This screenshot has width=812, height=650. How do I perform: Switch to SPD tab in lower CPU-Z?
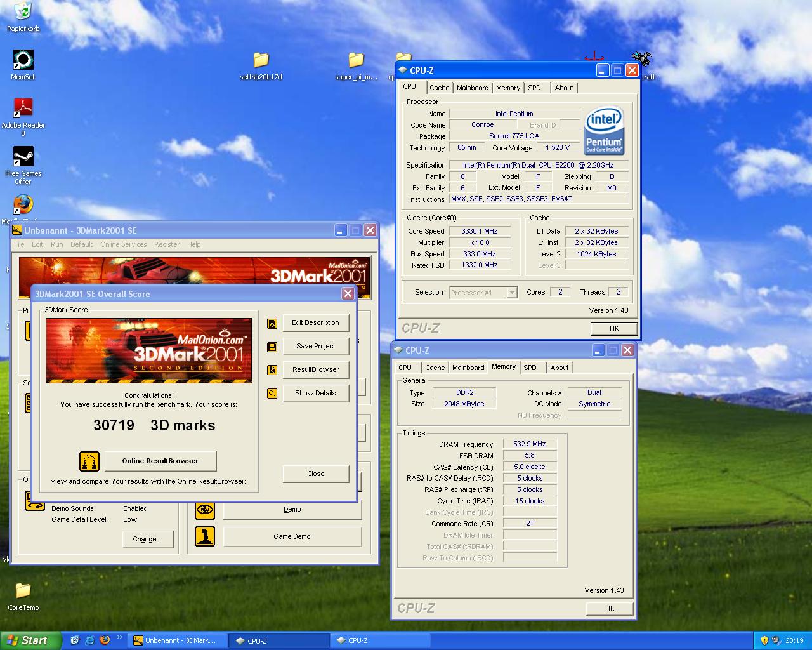click(530, 368)
